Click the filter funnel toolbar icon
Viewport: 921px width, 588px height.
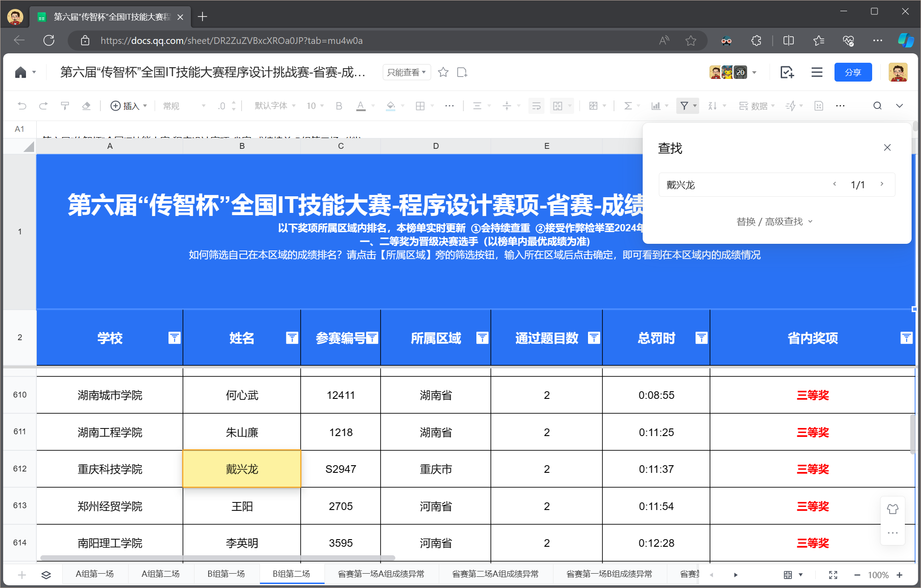tap(684, 106)
